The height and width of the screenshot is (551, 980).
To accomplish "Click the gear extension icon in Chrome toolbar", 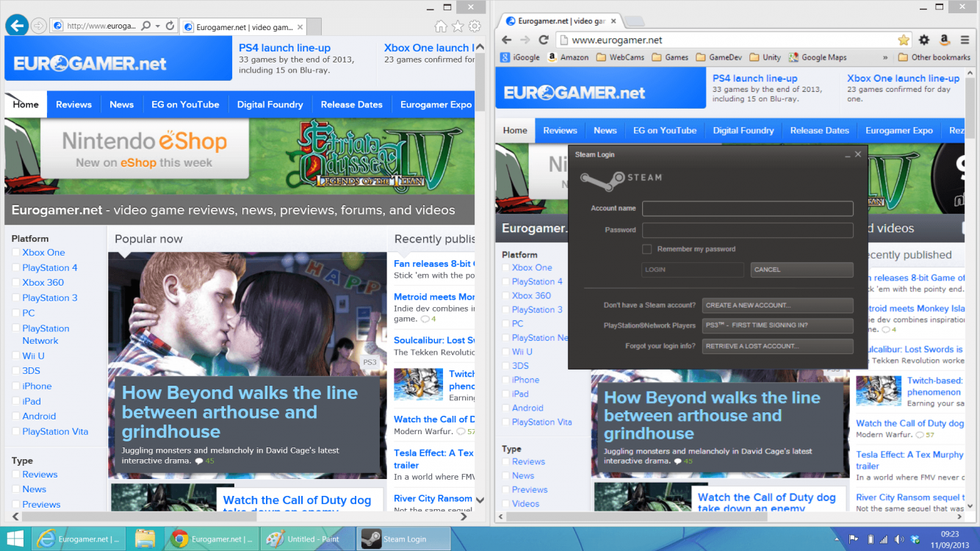I will pos(924,40).
